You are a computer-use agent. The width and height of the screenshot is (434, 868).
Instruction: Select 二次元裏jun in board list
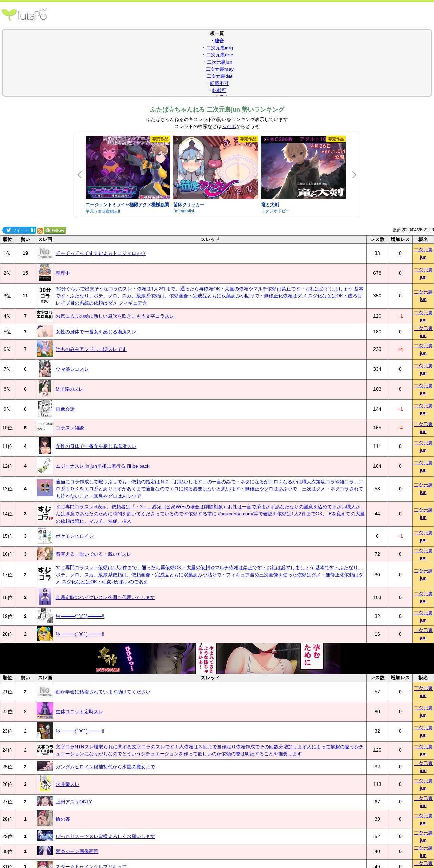point(219,62)
